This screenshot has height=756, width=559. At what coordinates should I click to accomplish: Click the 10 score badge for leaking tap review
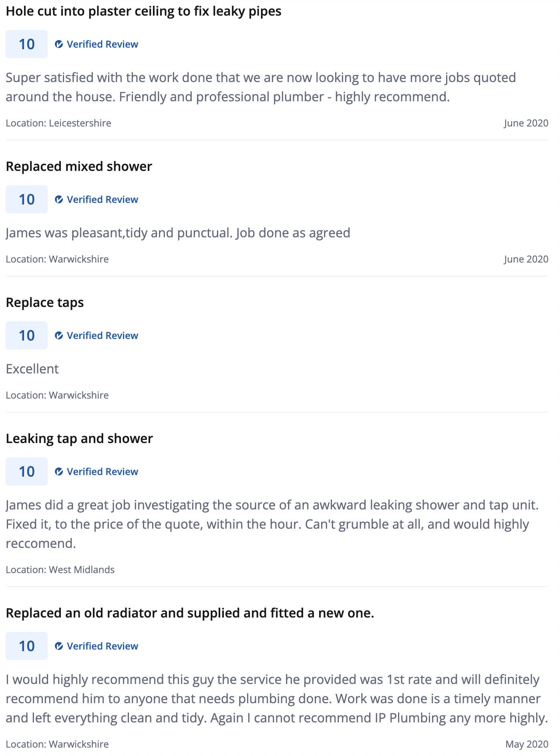(26, 471)
